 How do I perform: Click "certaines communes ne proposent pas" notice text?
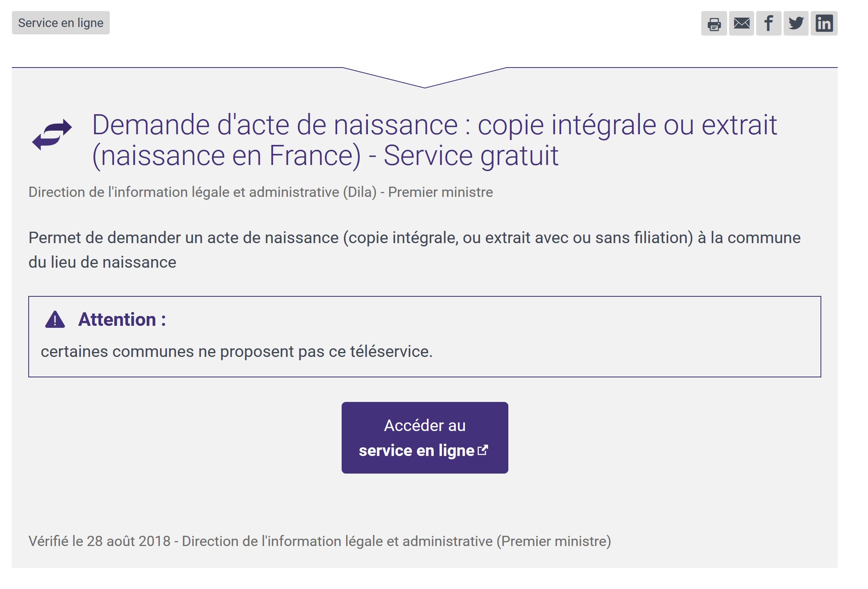[x=236, y=352]
